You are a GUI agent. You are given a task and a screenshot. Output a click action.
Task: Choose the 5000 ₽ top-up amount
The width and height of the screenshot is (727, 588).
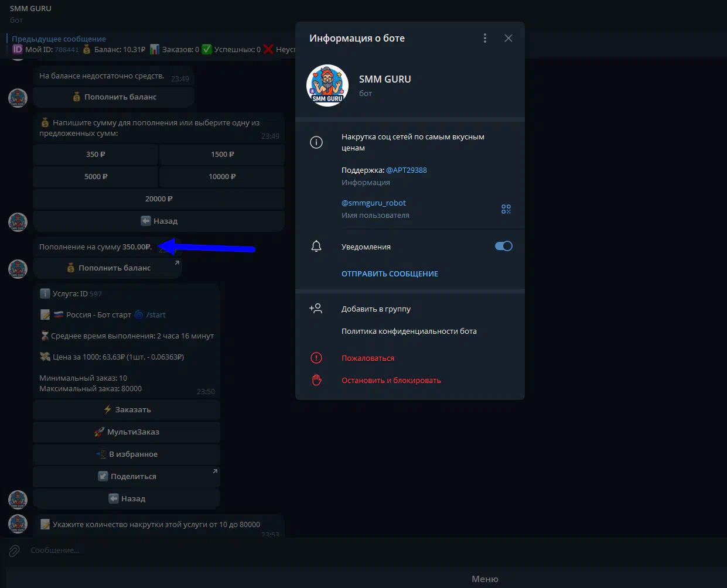pyautogui.click(x=95, y=177)
